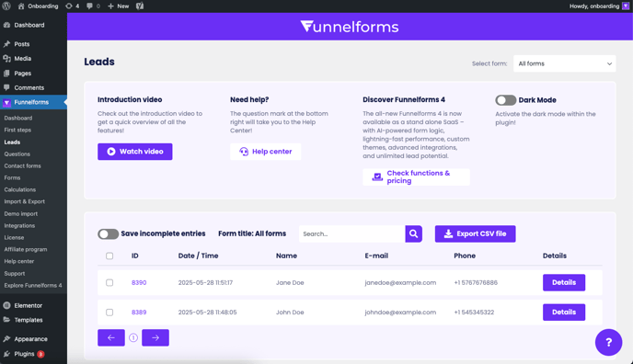Open First steps submenu item
This screenshot has width=633, height=364.
[x=17, y=130]
